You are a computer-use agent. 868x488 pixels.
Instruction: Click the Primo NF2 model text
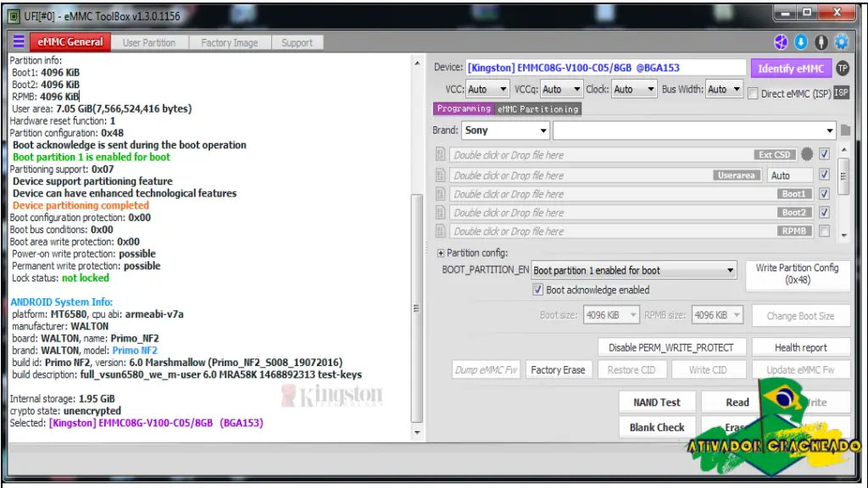point(135,350)
